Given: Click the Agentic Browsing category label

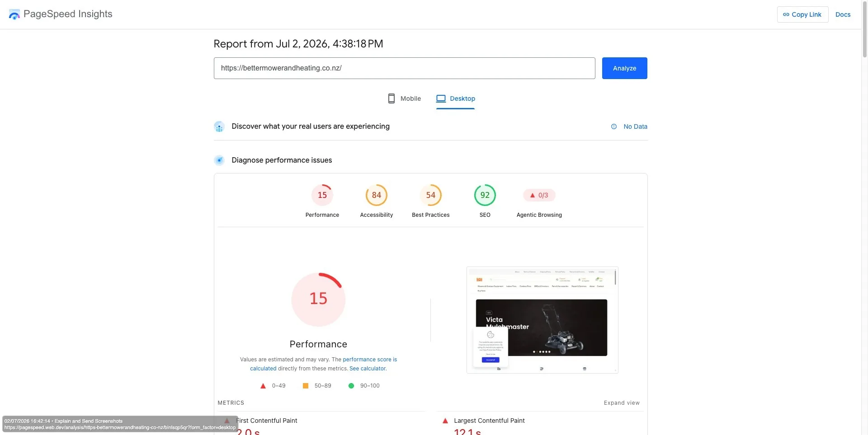Looking at the screenshot, I should coord(539,215).
